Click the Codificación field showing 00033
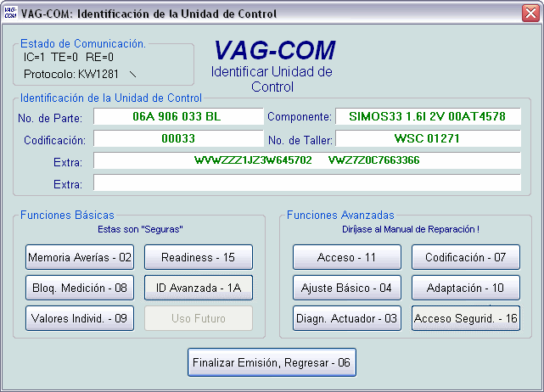544x392 pixels. click(x=178, y=138)
